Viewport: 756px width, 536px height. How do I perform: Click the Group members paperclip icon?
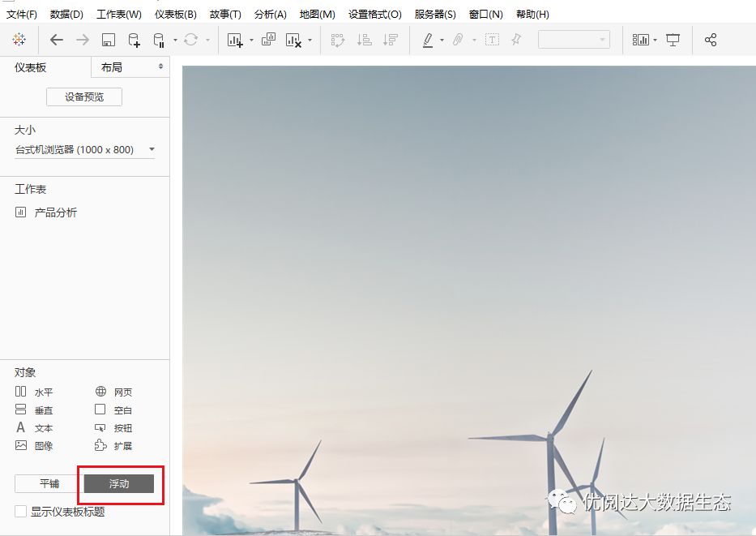coord(458,40)
